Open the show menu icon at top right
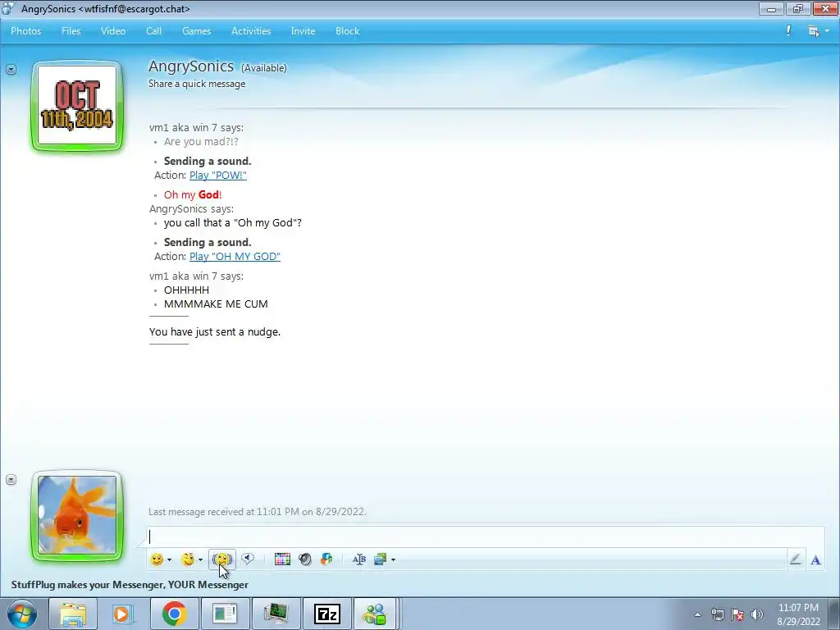This screenshot has height=630, width=840. [818, 31]
